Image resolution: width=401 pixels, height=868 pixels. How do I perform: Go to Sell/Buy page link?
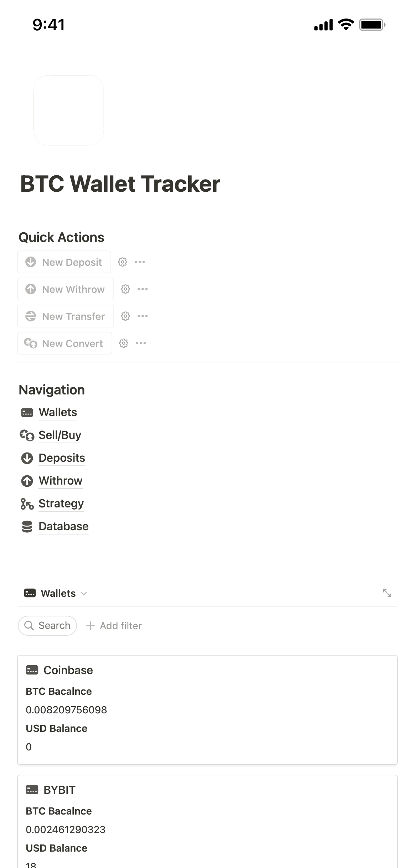[x=60, y=435]
